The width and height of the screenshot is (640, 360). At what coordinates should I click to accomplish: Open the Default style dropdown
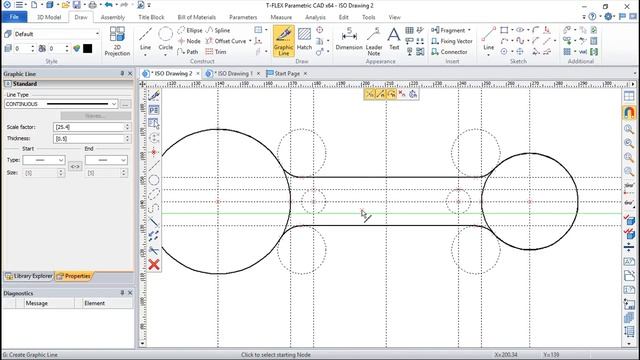click(97, 34)
